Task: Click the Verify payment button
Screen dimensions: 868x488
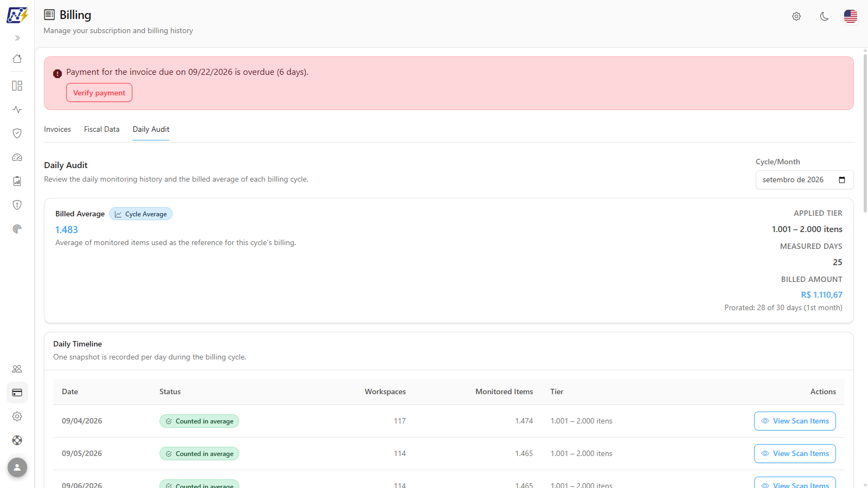Action: (99, 93)
